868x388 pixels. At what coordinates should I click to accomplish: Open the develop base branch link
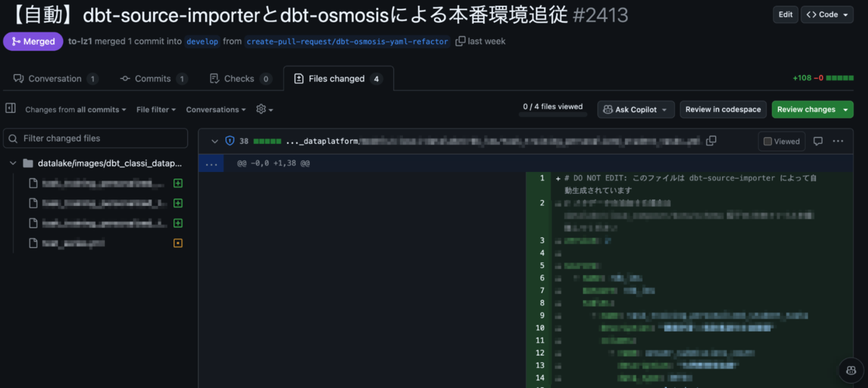pos(203,41)
